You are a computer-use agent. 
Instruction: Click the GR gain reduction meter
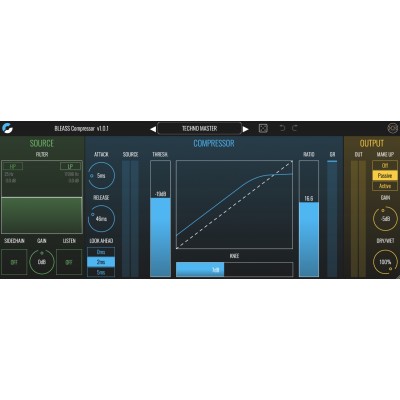[332, 219]
